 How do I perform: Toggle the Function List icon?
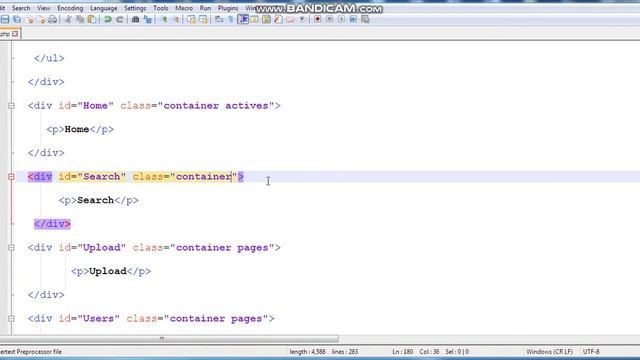pos(278,19)
